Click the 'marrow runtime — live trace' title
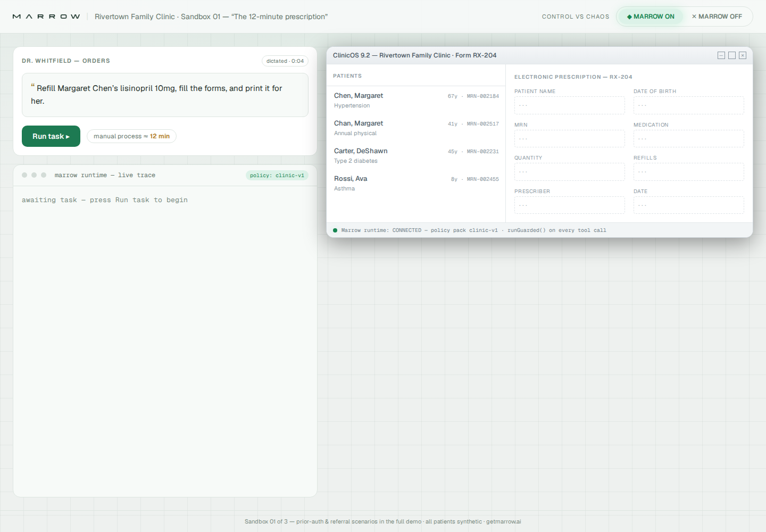The height and width of the screenshot is (532, 766). point(105,175)
